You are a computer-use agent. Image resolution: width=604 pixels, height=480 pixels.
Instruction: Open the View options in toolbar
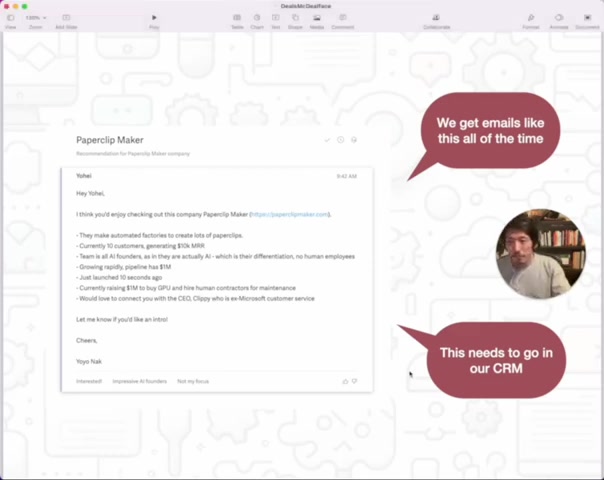pyautogui.click(x=10, y=21)
